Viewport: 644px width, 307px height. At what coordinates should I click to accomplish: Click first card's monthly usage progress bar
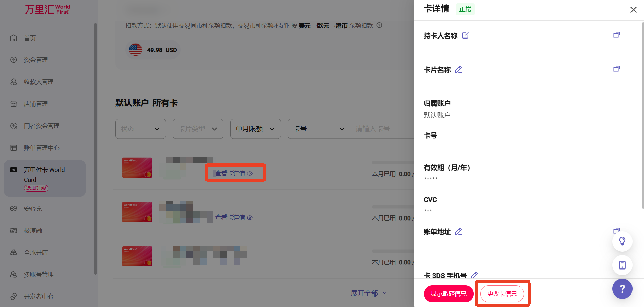pyautogui.click(x=393, y=163)
